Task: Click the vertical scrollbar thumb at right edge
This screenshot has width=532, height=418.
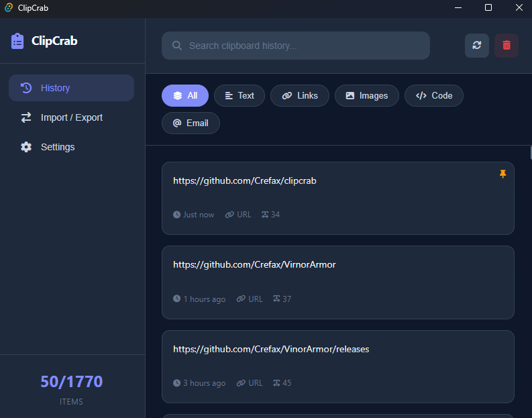Action: click(x=531, y=152)
